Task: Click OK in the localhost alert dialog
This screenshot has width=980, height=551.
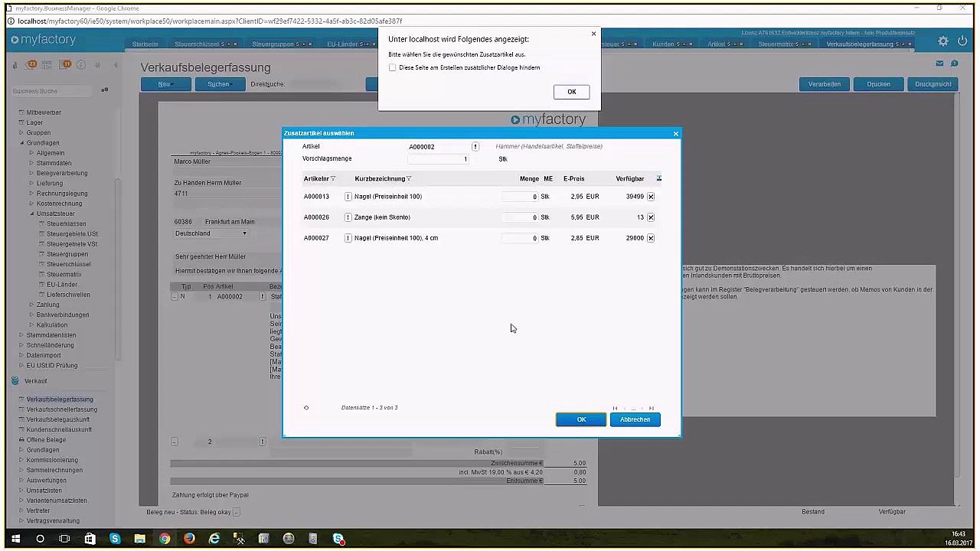Action: [x=571, y=92]
